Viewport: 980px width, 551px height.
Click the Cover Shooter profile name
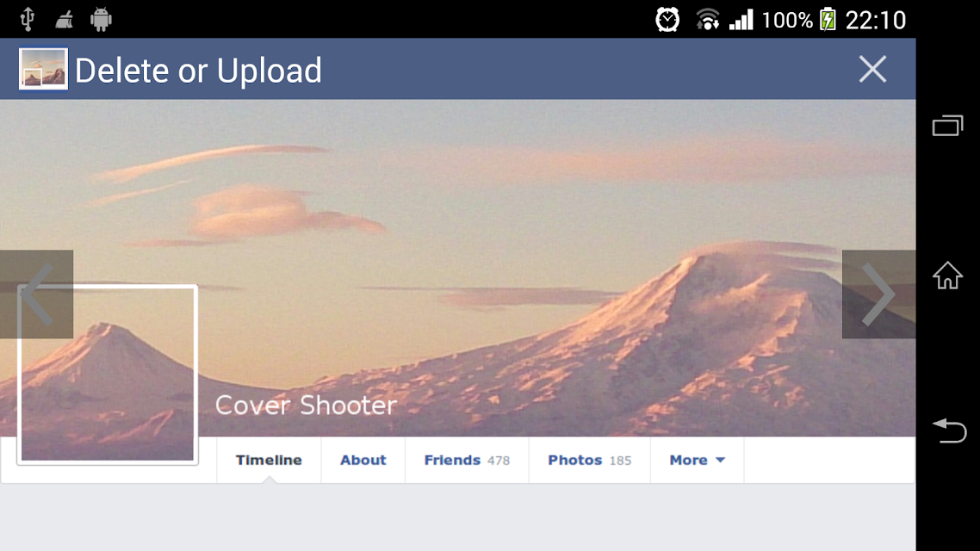pyautogui.click(x=306, y=406)
